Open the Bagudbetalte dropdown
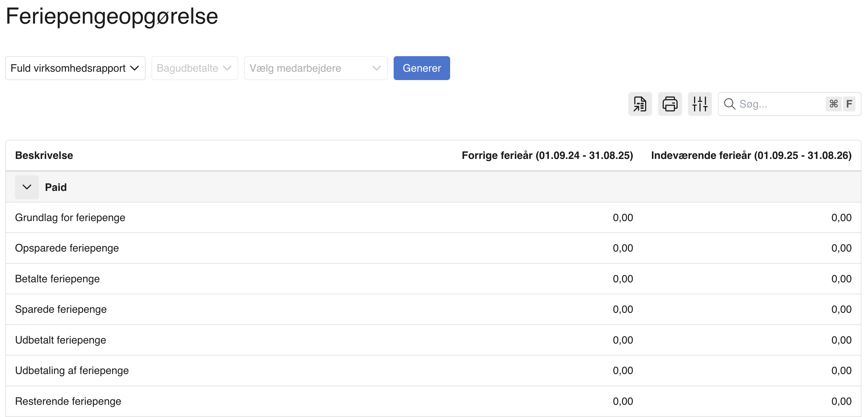 (194, 68)
